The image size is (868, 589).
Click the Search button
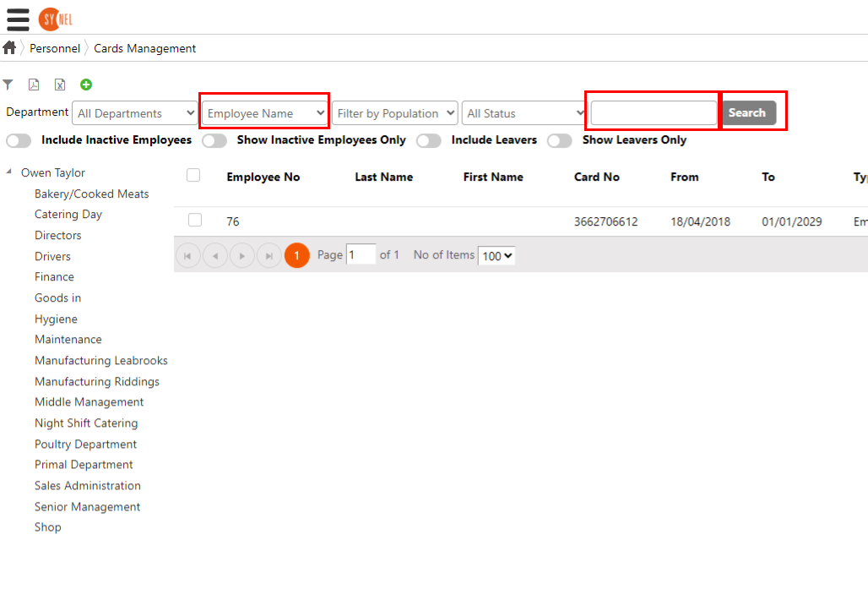pyautogui.click(x=747, y=113)
